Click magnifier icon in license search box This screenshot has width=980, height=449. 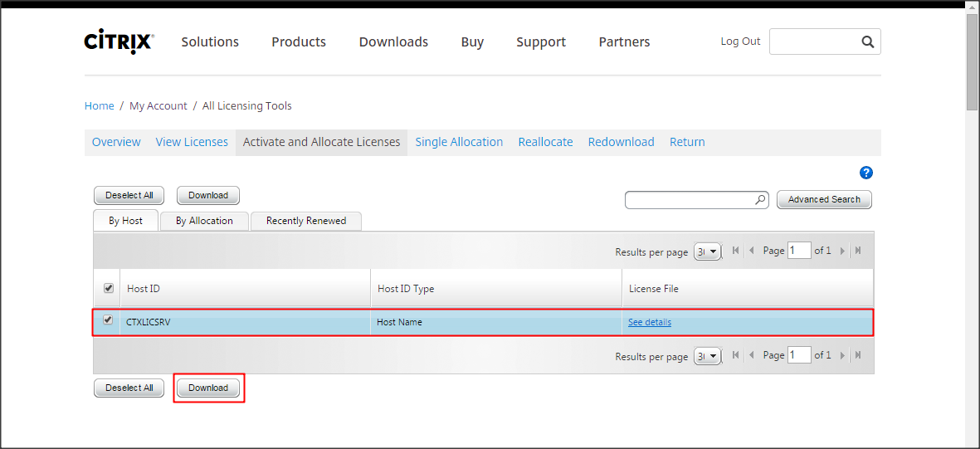tap(760, 200)
